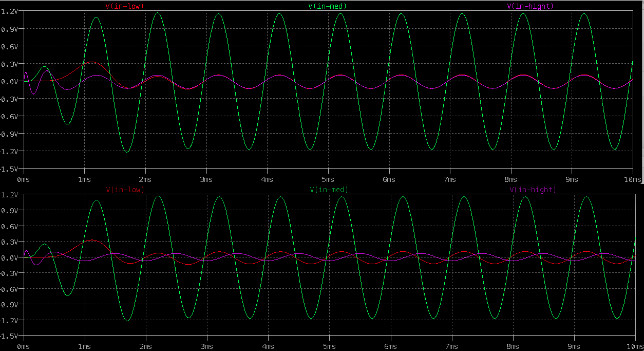Click 8ms tick on upper pane's time axis
The image size is (644, 351).
point(510,179)
